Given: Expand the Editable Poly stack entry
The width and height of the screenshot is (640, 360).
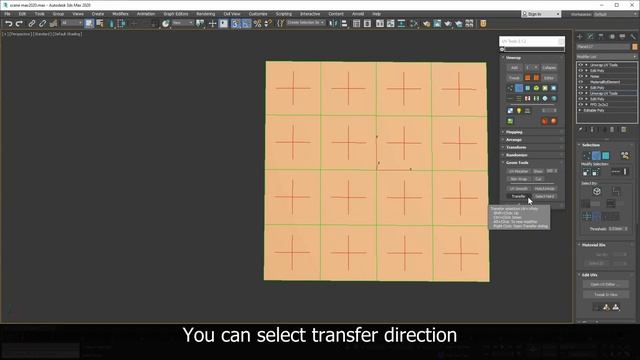Looking at the screenshot, I should (580, 110).
